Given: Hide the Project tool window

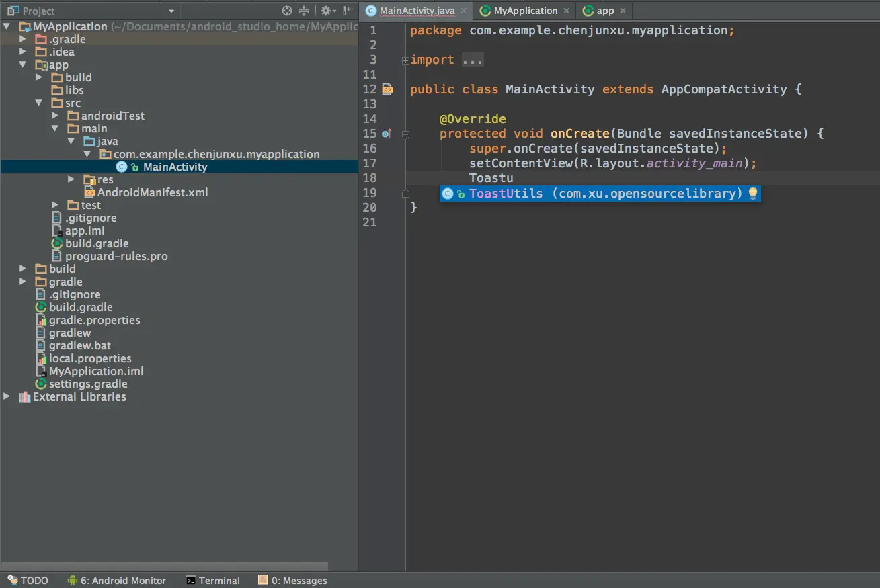Looking at the screenshot, I should (x=348, y=11).
